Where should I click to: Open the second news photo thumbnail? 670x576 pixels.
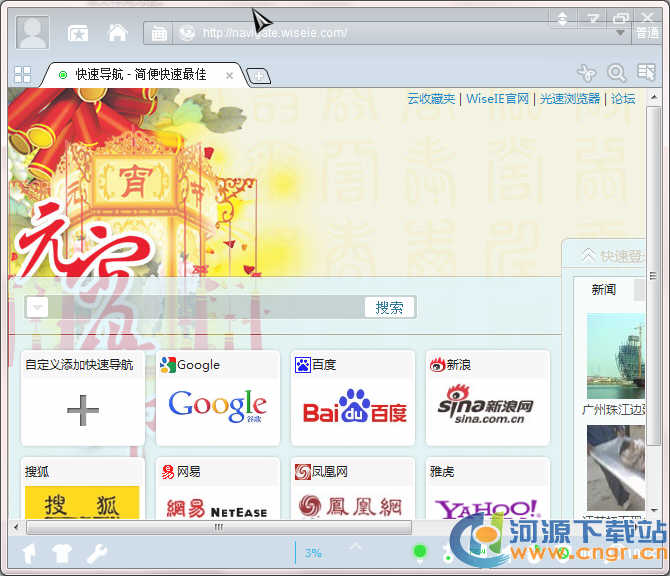[616, 467]
